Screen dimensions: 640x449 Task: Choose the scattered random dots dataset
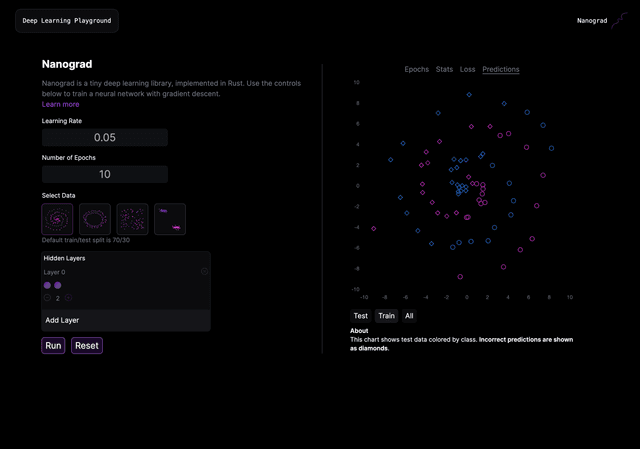(x=132, y=219)
